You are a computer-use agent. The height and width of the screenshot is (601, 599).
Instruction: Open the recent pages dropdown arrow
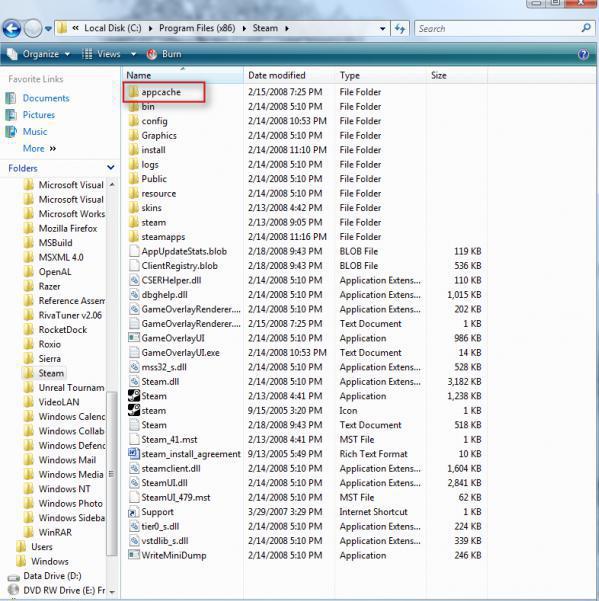(48, 29)
